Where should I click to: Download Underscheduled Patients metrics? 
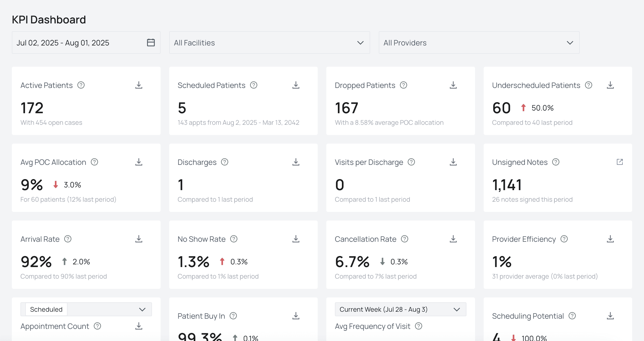[610, 85]
